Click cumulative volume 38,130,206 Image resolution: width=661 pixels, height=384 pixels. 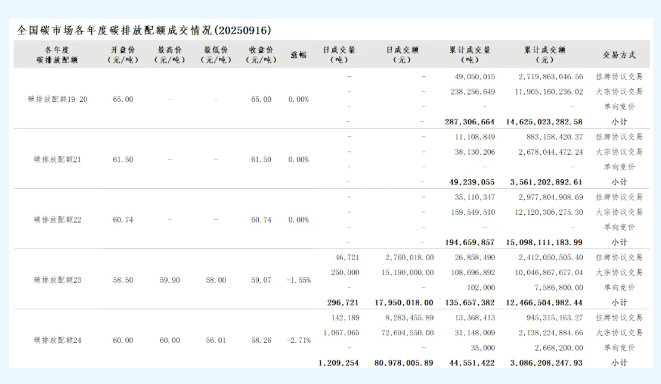click(x=475, y=152)
